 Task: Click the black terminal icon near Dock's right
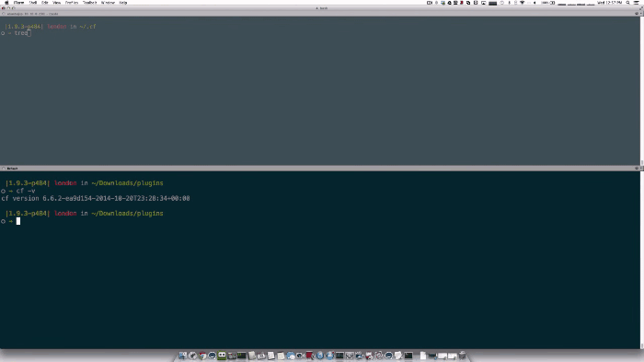(x=408, y=356)
